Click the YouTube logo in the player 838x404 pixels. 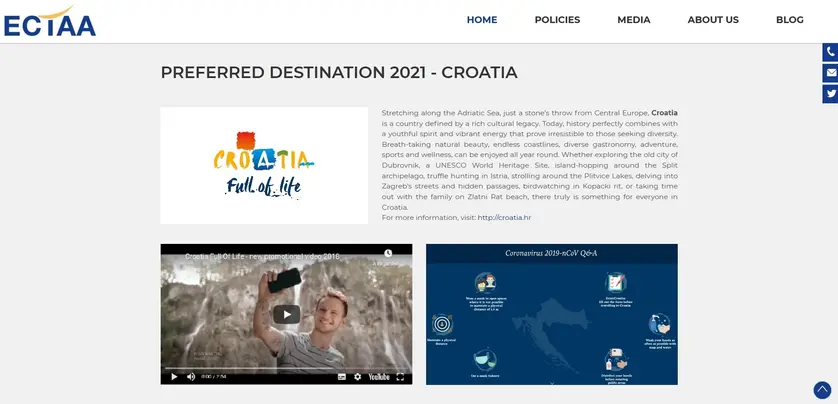click(x=379, y=377)
